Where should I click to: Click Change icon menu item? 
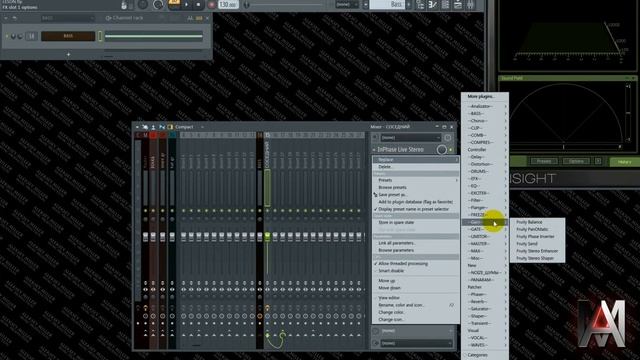(415, 320)
